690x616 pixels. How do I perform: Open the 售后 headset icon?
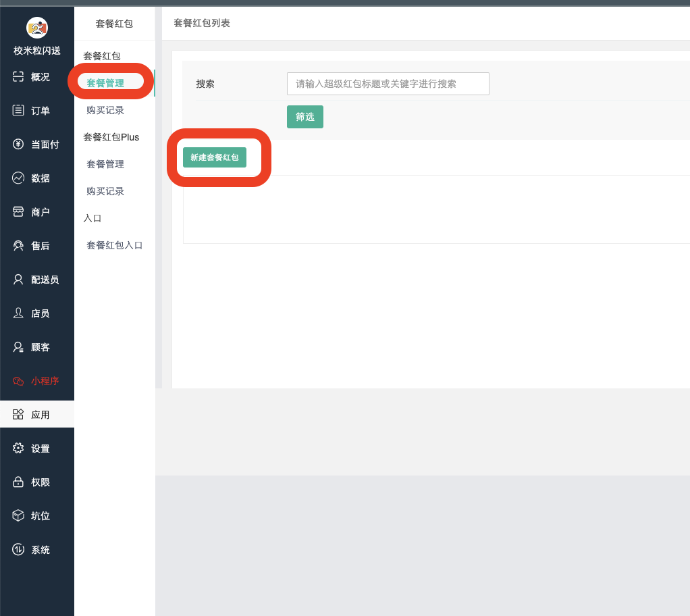(x=18, y=245)
